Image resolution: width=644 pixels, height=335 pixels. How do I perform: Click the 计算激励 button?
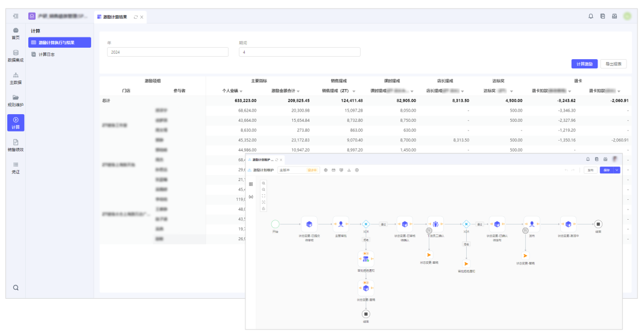pyautogui.click(x=584, y=64)
